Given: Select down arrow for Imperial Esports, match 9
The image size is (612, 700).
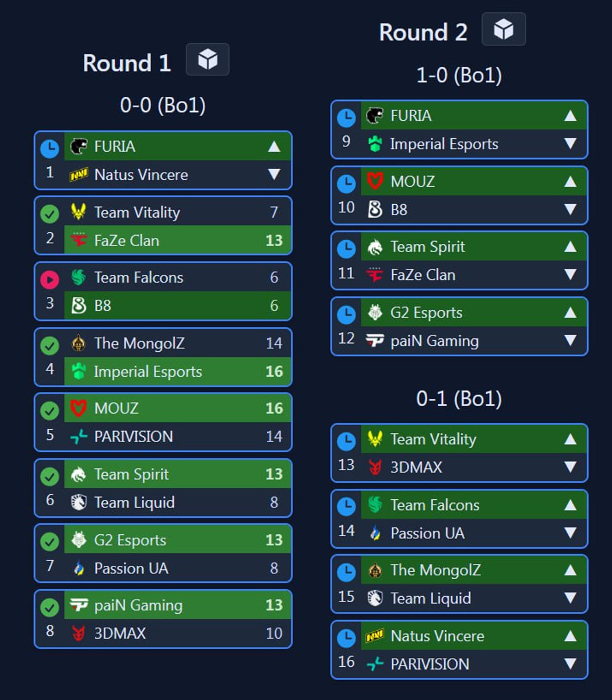Looking at the screenshot, I should click(570, 143).
